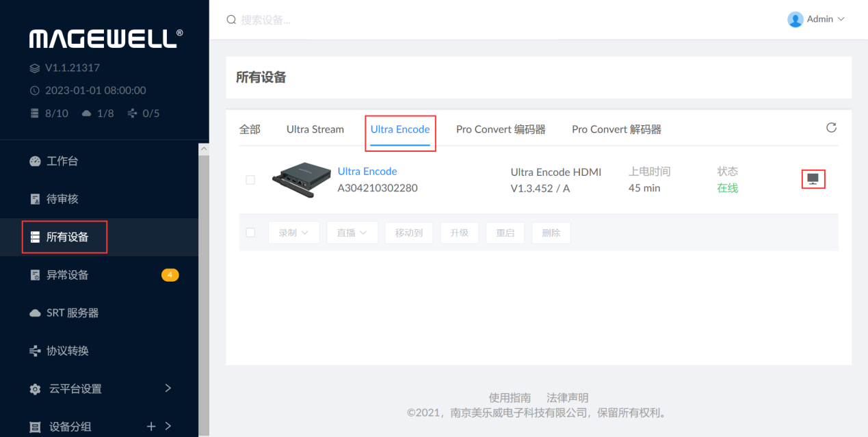Click the 设备分组 sidebar icon
Image resolution: width=868 pixels, height=437 pixels.
(36, 427)
